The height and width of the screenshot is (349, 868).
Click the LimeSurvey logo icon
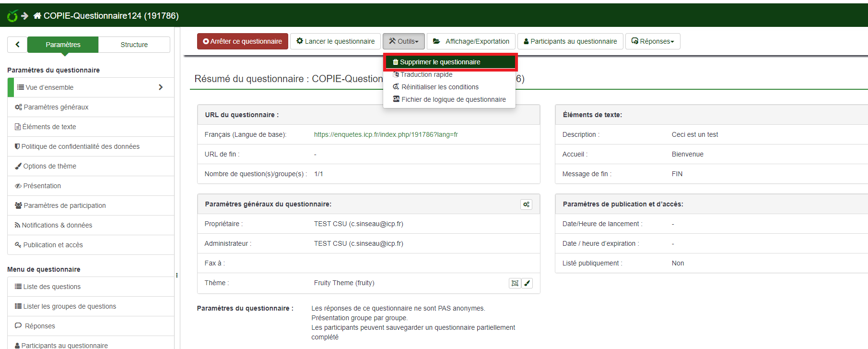pyautogui.click(x=12, y=16)
